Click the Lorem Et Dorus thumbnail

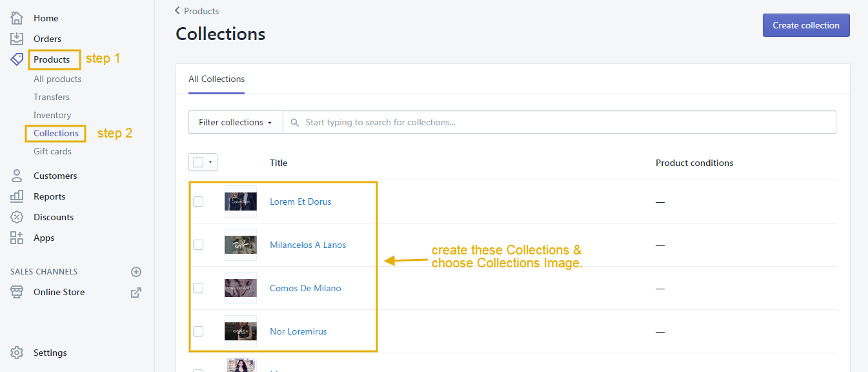(x=241, y=201)
